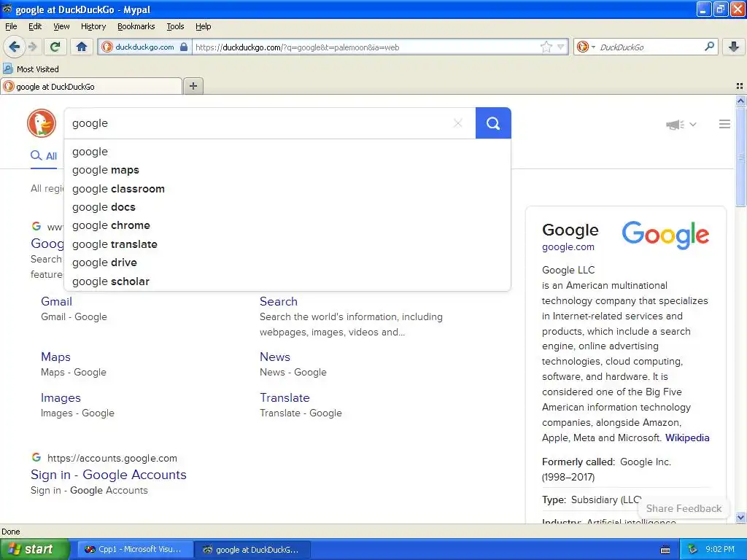The height and width of the screenshot is (560, 747).
Task: Open the Downloads arrow button
Action: [734, 47]
